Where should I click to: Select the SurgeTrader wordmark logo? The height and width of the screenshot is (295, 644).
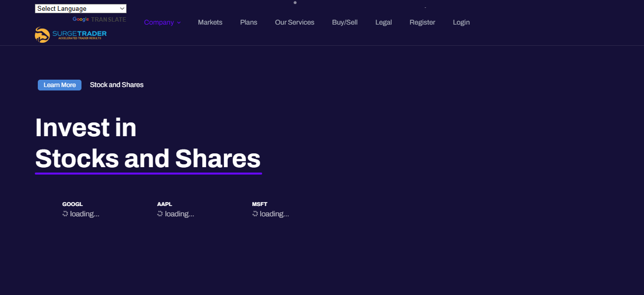[x=79, y=34]
